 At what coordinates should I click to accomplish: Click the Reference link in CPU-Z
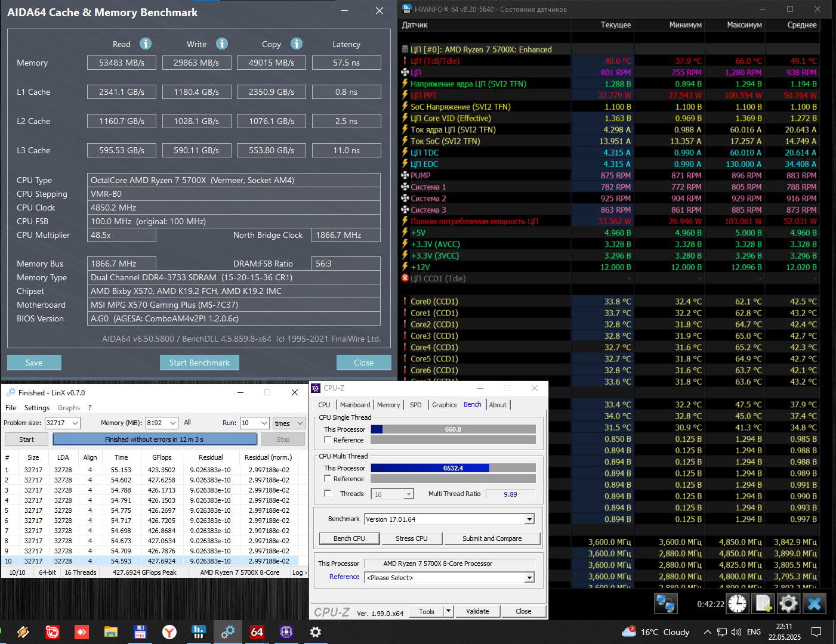[344, 577]
